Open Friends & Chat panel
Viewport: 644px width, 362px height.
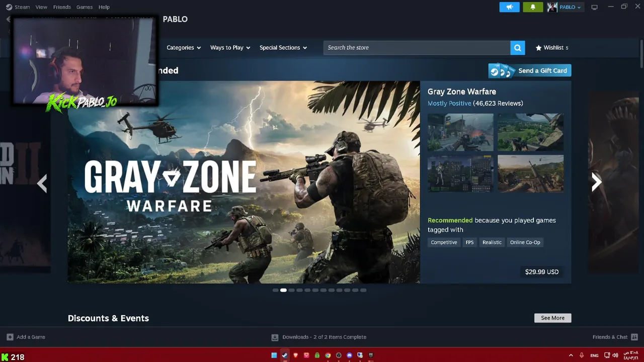pyautogui.click(x=615, y=337)
